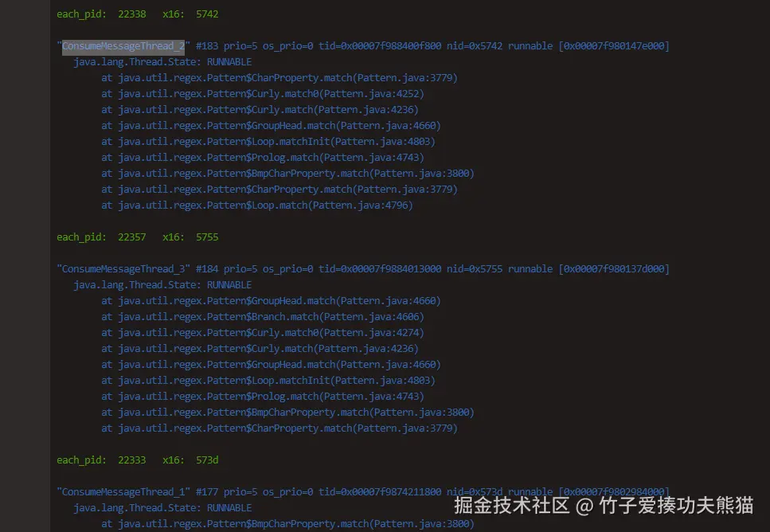This screenshot has height=532, width=770.
Task: Click the ConsumeMessageThread_3 thread name
Action: (x=122, y=268)
